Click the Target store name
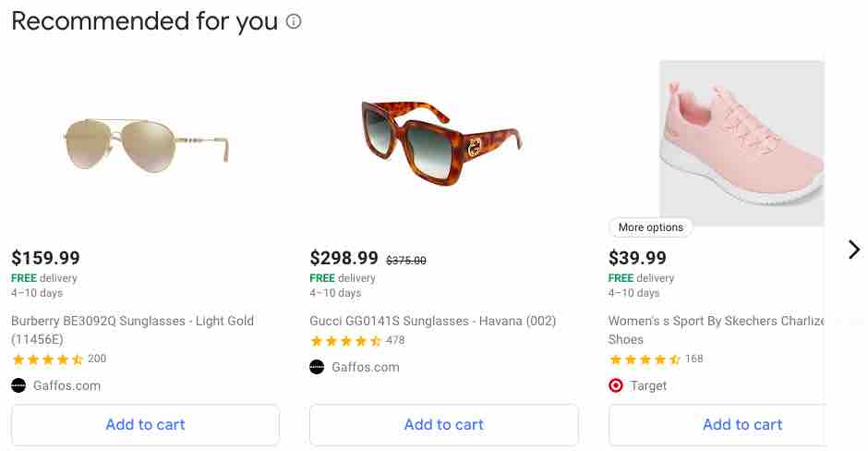The image size is (868, 451). (648, 385)
